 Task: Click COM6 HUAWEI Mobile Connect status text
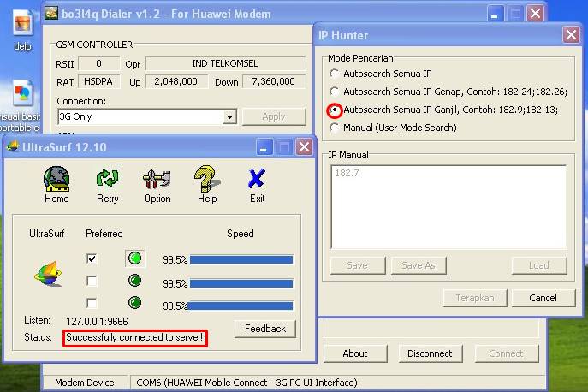246,383
